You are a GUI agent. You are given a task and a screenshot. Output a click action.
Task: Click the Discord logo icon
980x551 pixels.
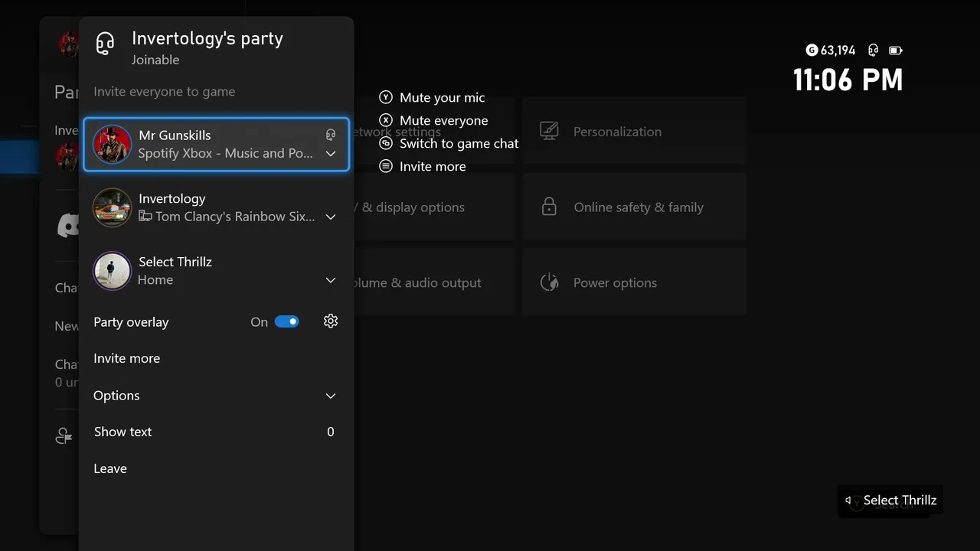(x=67, y=225)
